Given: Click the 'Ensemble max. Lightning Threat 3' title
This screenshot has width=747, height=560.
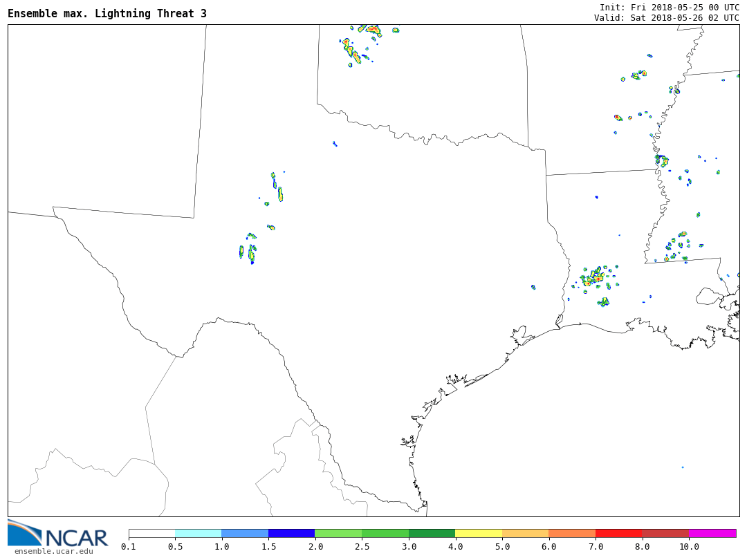Looking at the screenshot, I should 107,14.
